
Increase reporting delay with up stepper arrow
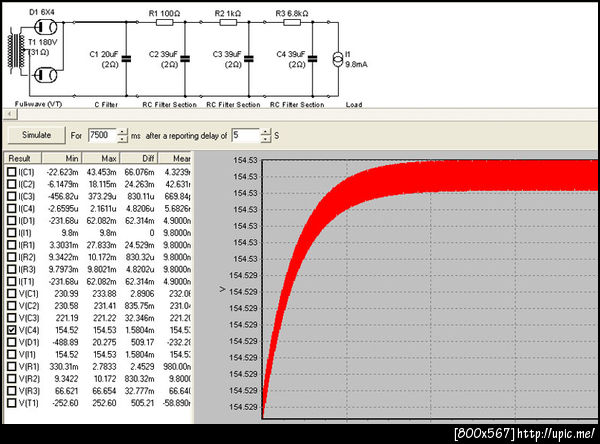pos(266,132)
